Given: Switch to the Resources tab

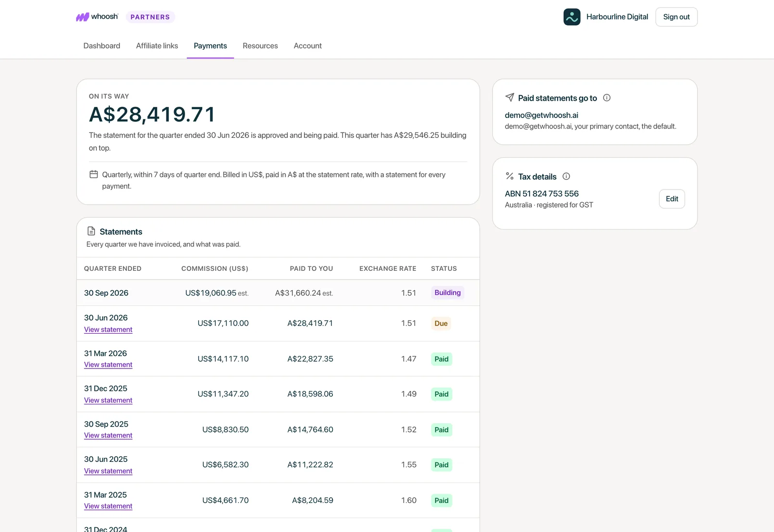Looking at the screenshot, I should (x=260, y=46).
